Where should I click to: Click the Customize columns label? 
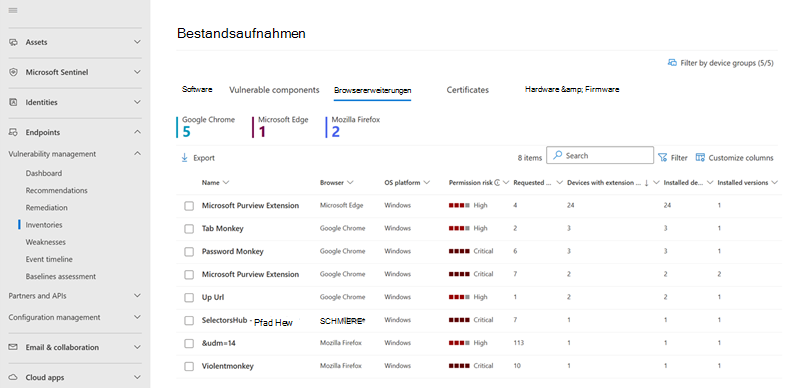coord(741,158)
